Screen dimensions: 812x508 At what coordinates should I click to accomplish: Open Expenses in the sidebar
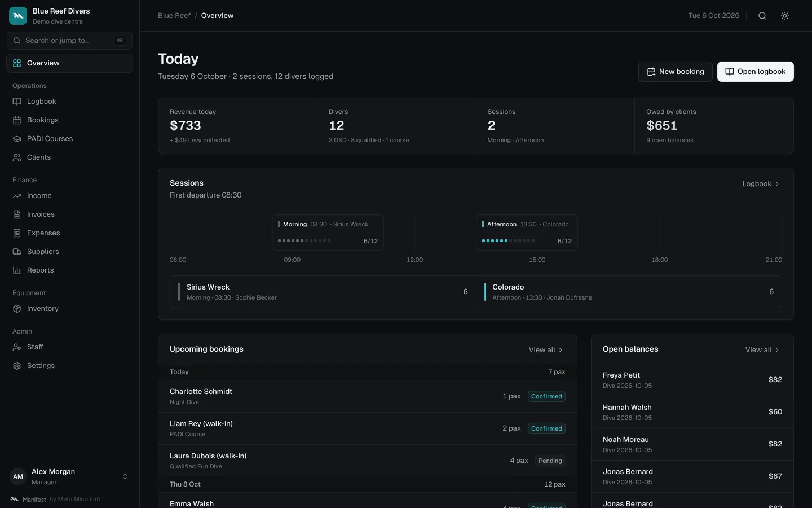pos(69,233)
